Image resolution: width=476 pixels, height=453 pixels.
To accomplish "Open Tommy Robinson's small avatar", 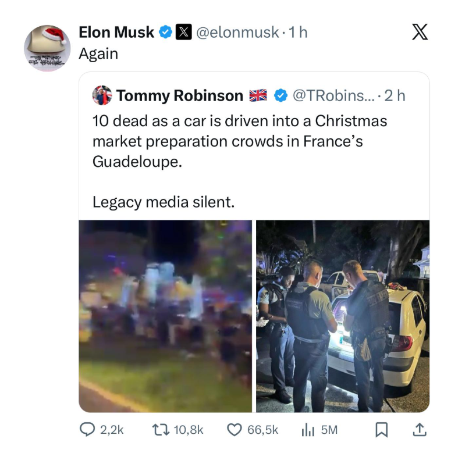I will (x=102, y=95).
